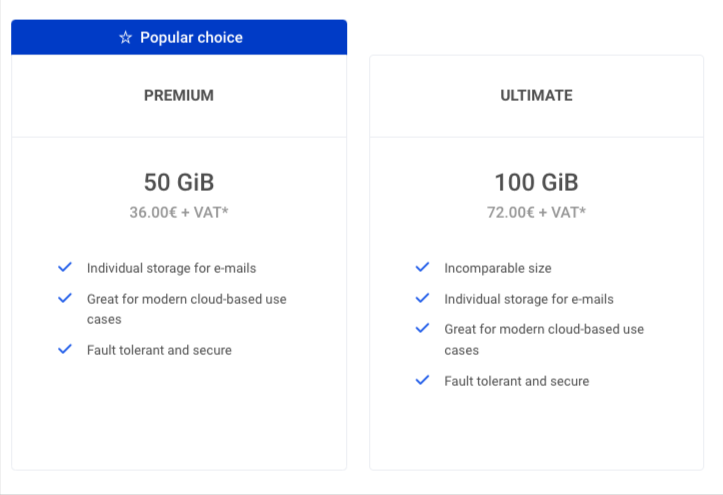This screenshot has height=495, width=723.
Task: Click checkmark beside Premium Great for modern cloud-based
Action: click(x=65, y=298)
